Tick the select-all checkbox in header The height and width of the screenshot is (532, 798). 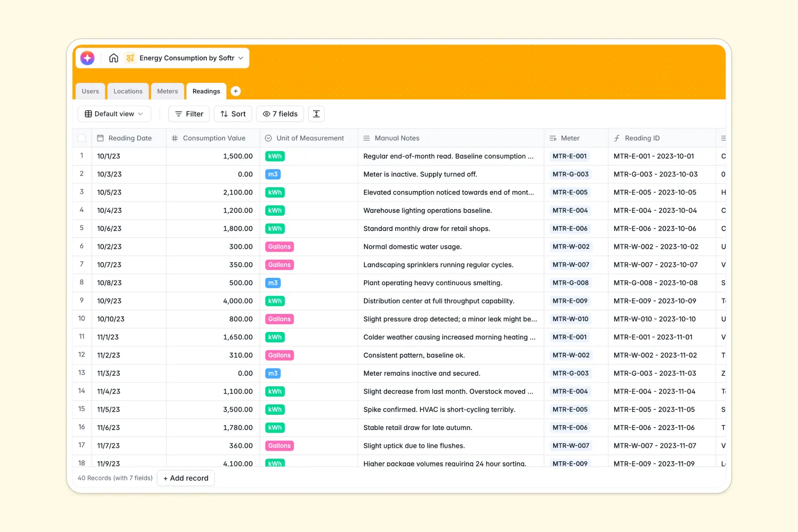pos(82,138)
